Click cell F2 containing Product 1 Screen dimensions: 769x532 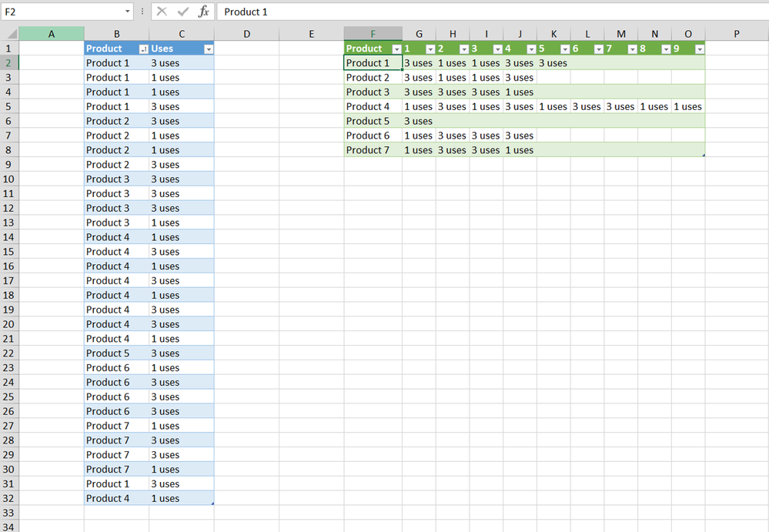click(373, 63)
